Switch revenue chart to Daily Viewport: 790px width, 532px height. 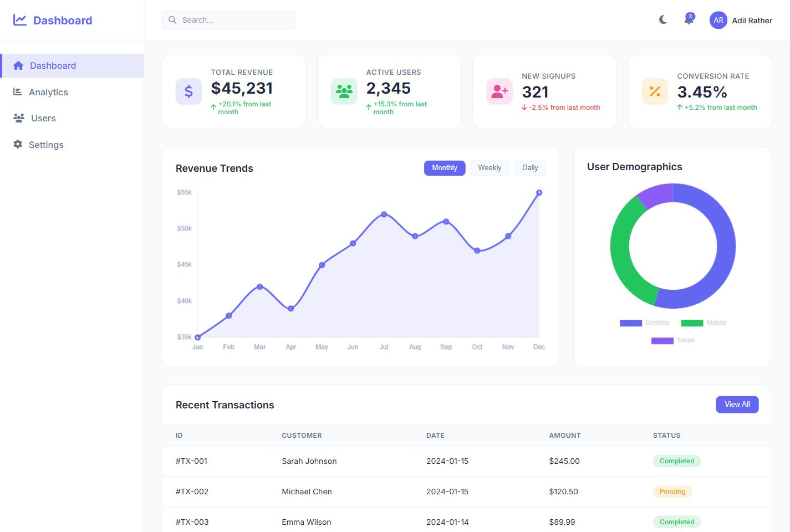tap(530, 168)
